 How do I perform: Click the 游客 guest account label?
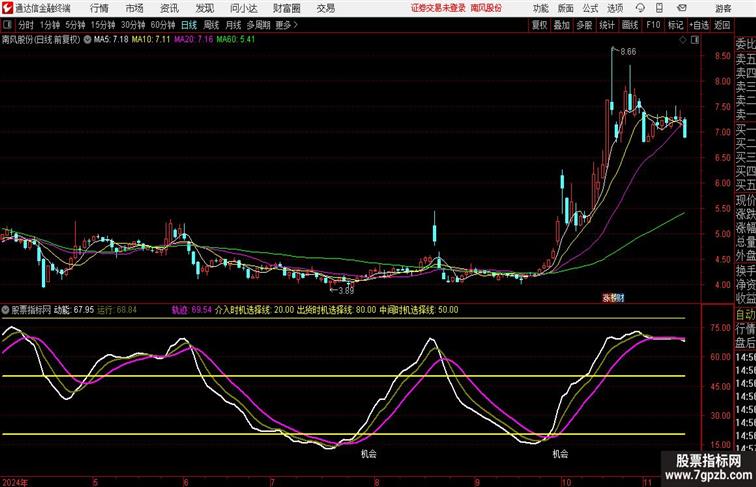click(x=723, y=8)
